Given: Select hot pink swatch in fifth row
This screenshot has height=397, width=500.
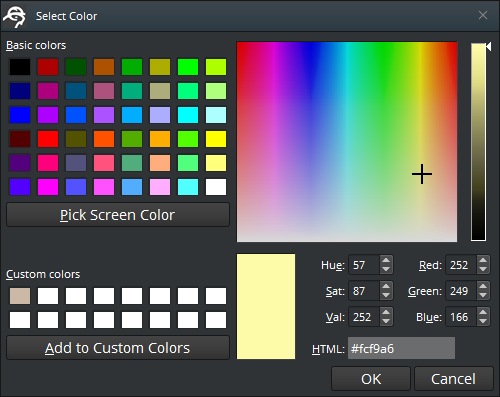Looking at the screenshot, I should tap(48, 163).
